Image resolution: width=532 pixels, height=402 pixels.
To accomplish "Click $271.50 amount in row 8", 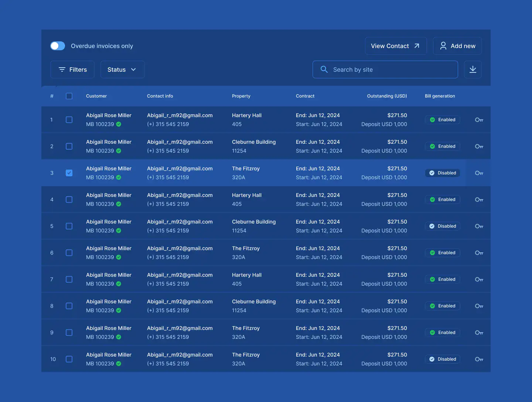I will click(x=397, y=301).
